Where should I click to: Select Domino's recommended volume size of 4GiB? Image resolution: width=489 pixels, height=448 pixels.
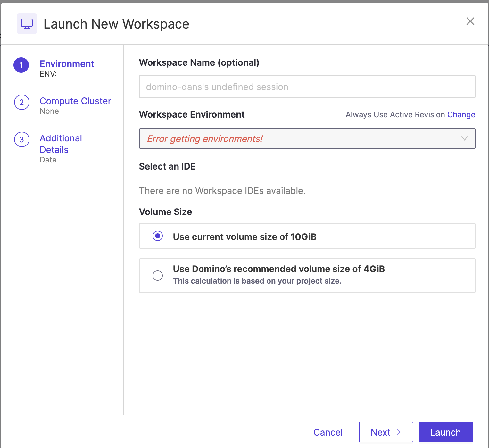[307, 276]
